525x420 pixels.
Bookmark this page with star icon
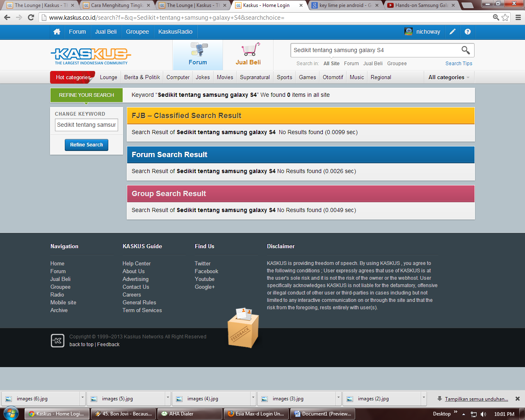pos(505,17)
